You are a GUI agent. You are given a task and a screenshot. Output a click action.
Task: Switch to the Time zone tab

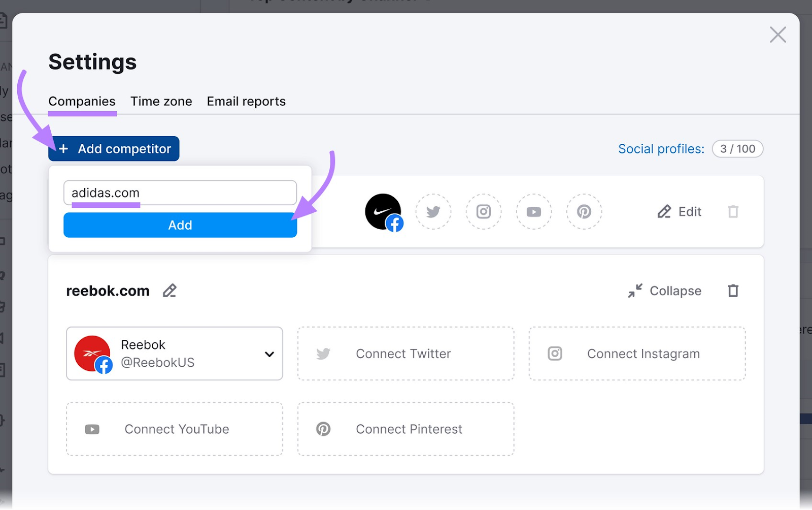[161, 101]
